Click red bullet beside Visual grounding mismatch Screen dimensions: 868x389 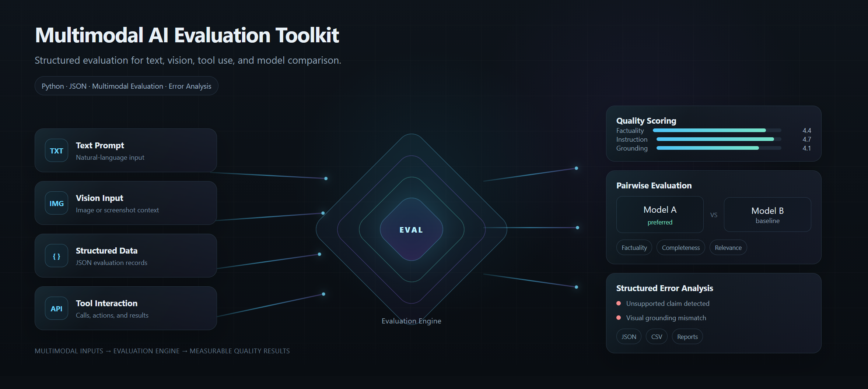click(619, 318)
